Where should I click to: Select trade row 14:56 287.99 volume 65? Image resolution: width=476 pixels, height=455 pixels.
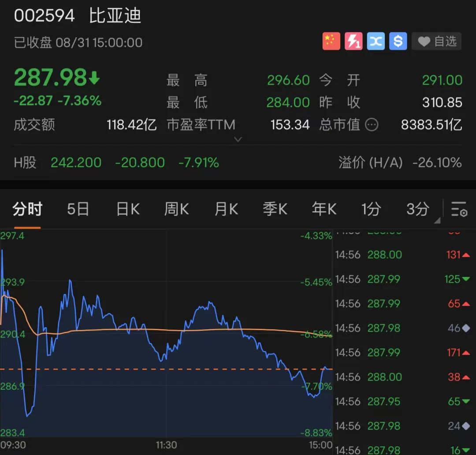coord(402,303)
